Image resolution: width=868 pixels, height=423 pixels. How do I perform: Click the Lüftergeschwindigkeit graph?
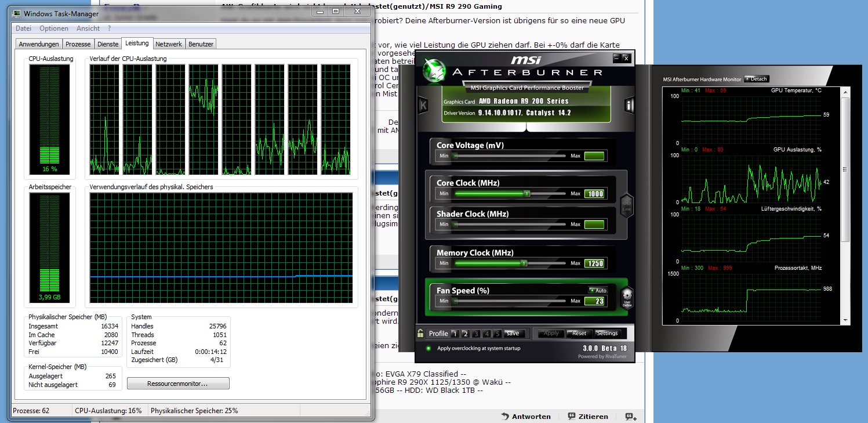point(751,237)
